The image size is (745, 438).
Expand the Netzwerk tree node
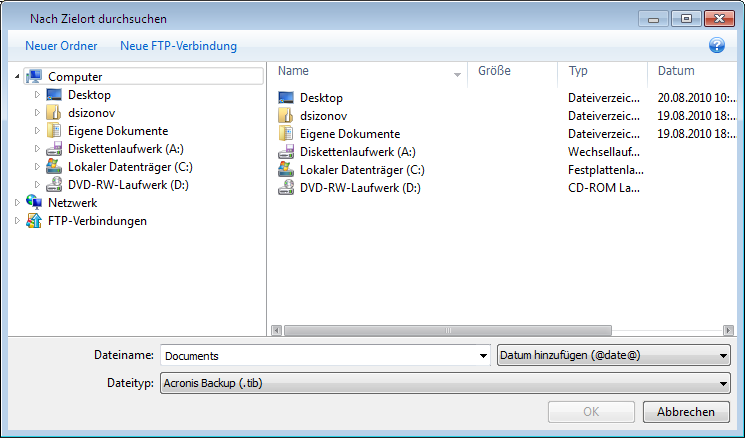17,203
